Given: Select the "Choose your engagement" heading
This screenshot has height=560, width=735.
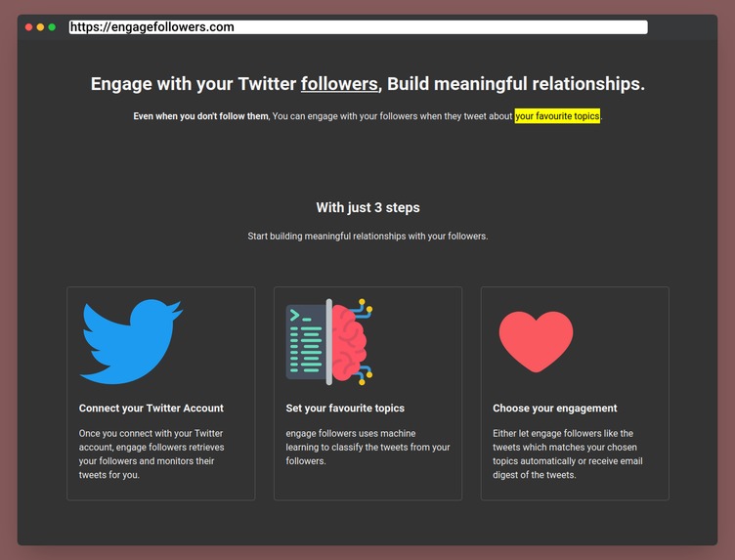Looking at the screenshot, I should (x=554, y=409).
